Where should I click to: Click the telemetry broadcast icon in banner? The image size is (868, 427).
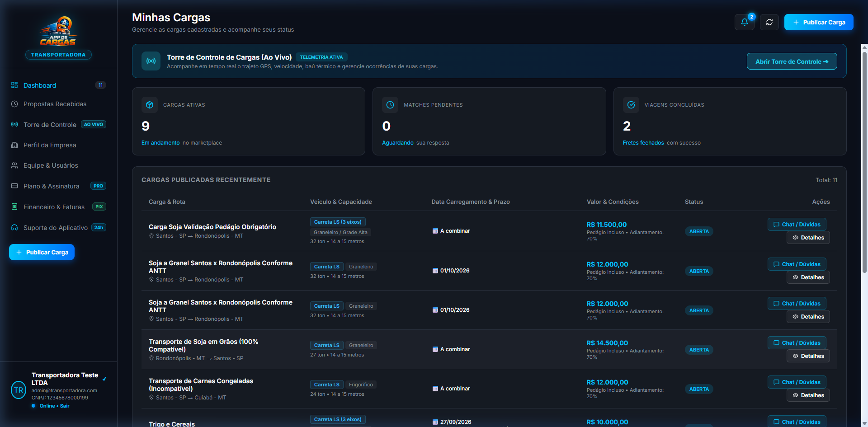tap(151, 61)
